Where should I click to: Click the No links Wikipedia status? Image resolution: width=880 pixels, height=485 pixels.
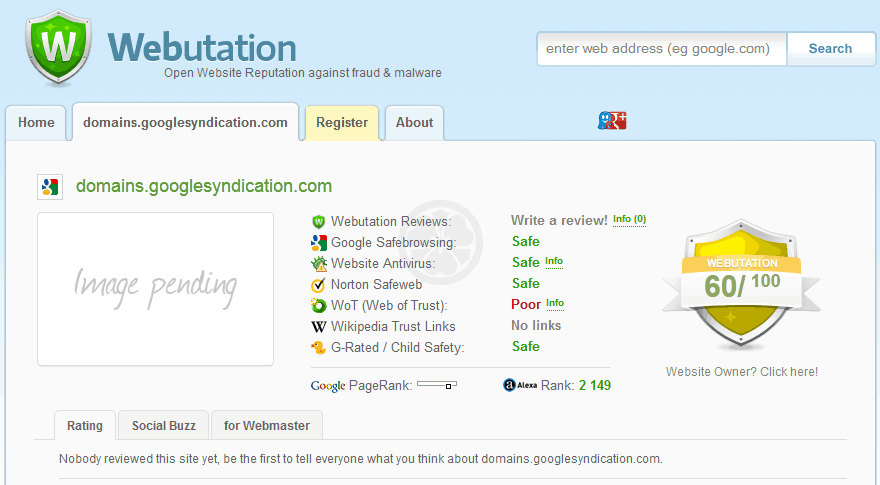[536, 326]
